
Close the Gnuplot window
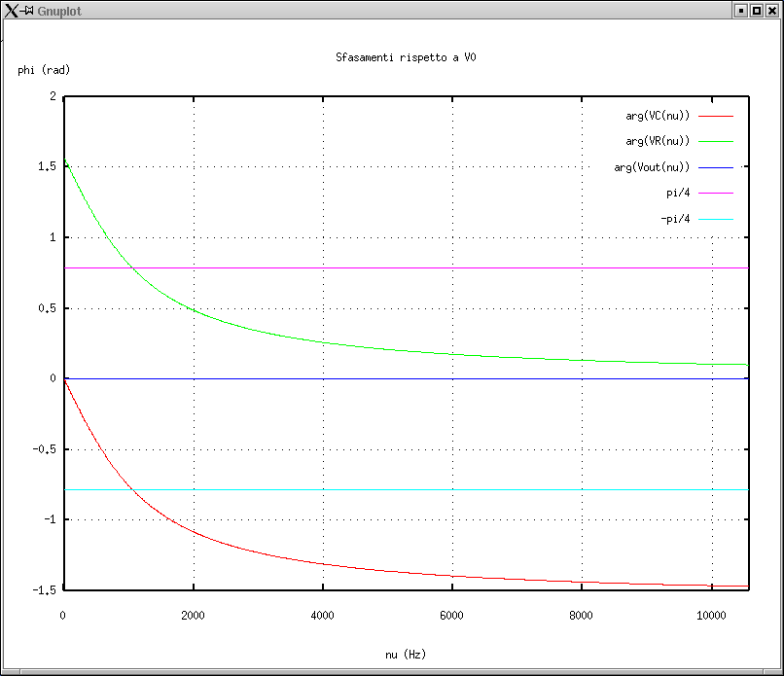pos(771,10)
